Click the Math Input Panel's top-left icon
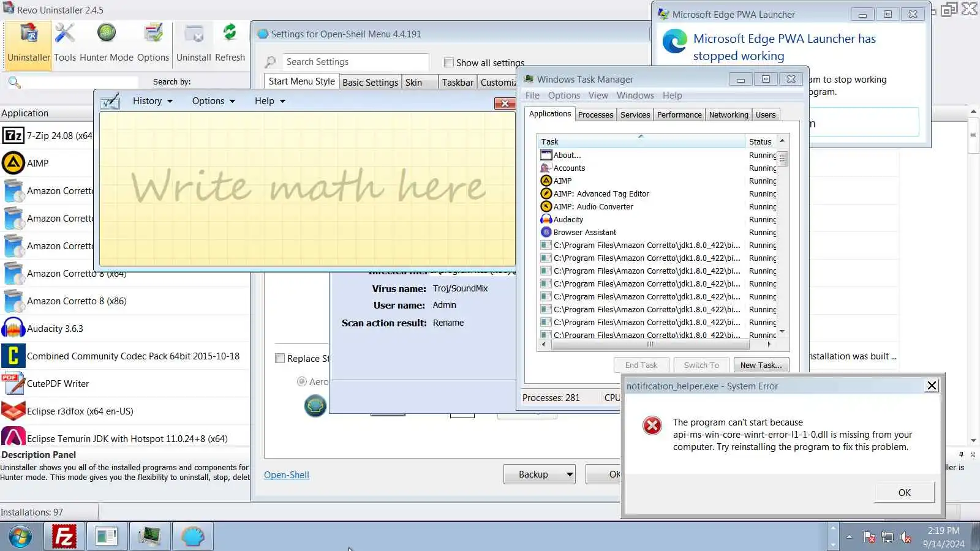This screenshot has height=551, width=980. point(110,101)
